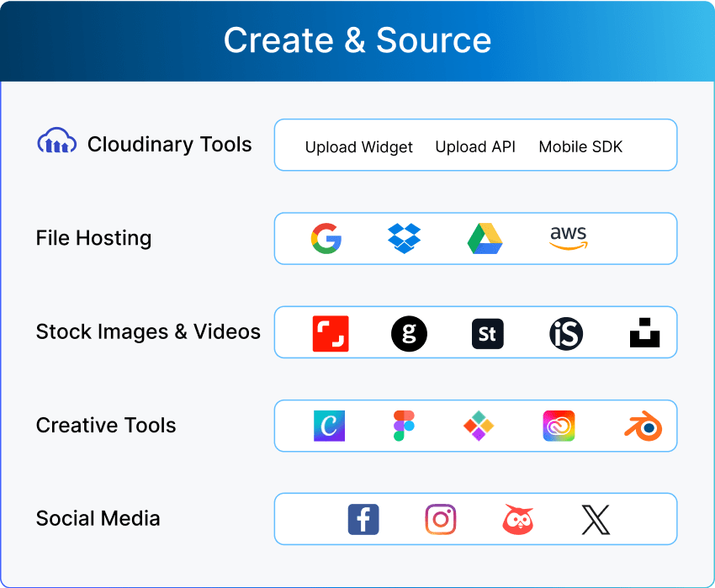Click the Cloudinary cloud logo

pyautogui.click(x=56, y=140)
